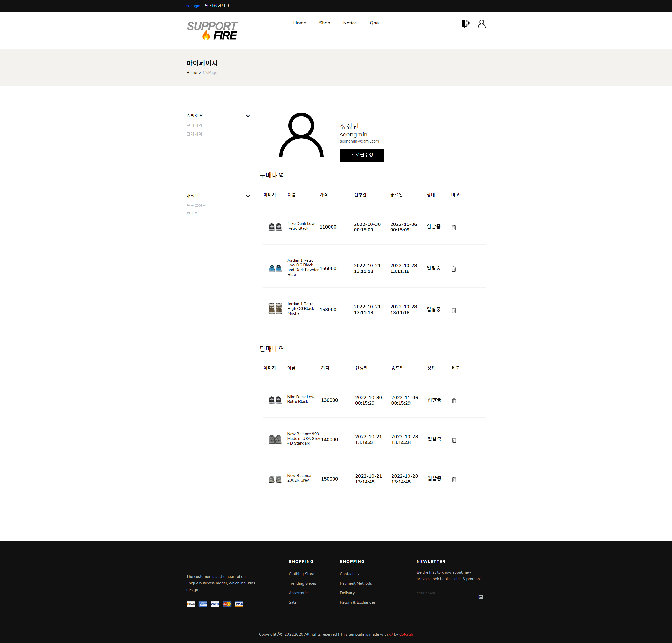This screenshot has width=672, height=643.
Task: Collapse the 내정보 sidebar section
Action: (x=248, y=196)
